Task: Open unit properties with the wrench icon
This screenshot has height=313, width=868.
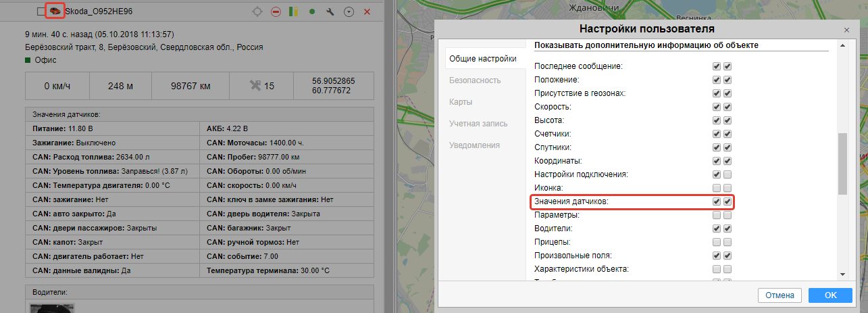Action: (x=330, y=11)
